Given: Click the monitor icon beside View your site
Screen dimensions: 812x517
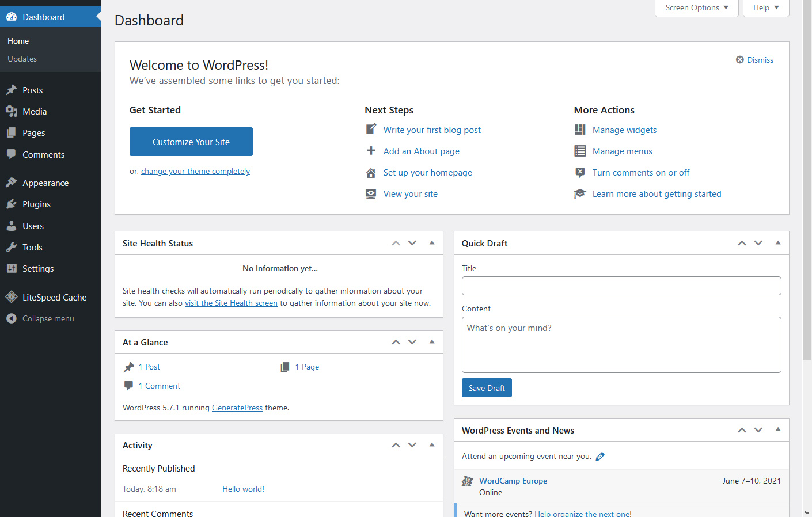Looking at the screenshot, I should tap(371, 194).
